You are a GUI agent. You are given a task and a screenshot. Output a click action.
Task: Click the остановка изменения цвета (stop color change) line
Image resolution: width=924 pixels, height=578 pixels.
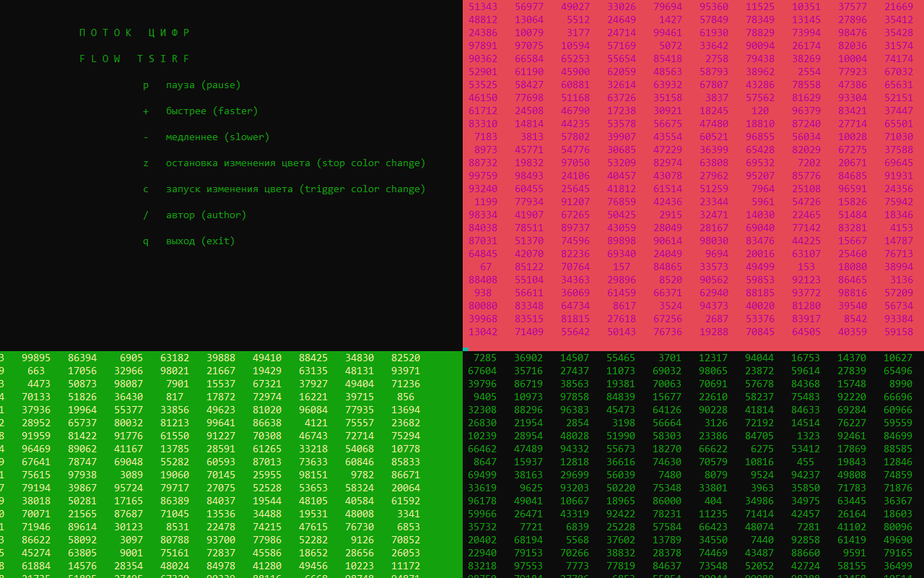pos(284,163)
